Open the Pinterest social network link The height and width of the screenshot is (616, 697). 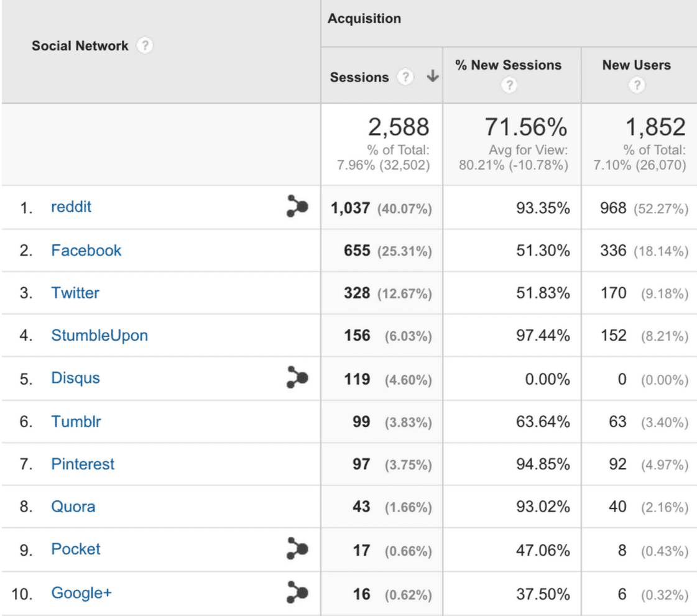click(83, 464)
